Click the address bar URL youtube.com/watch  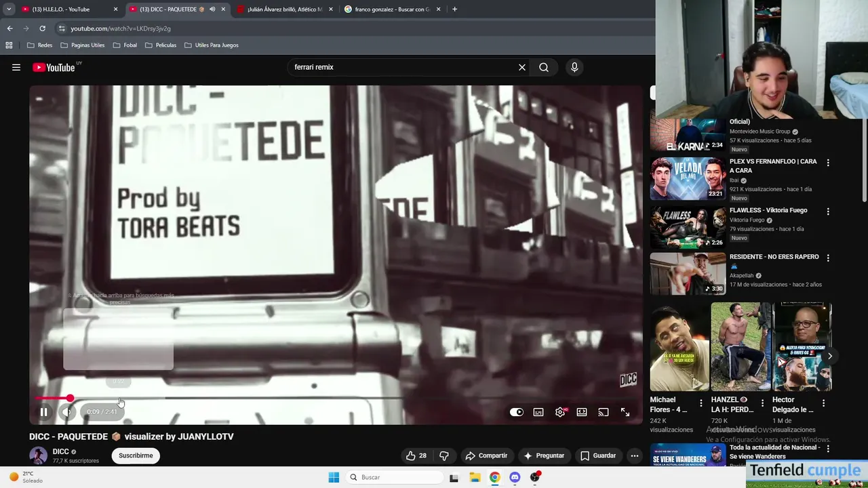(121, 28)
